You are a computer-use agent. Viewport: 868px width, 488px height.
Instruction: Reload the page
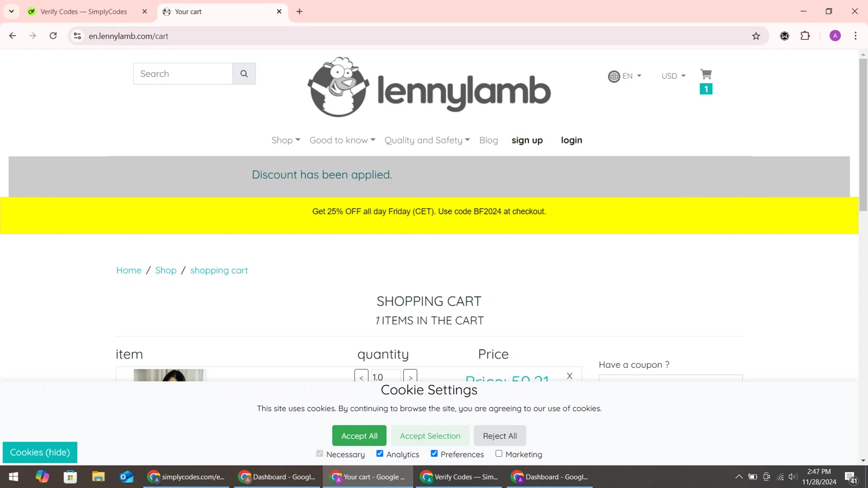click(53, 36)
